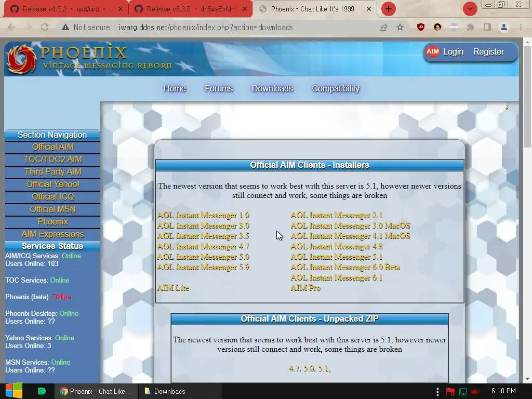Click the Phoenix bird logo
The width and height of the screenshot is (532, 399).
[x=21, y=59]
